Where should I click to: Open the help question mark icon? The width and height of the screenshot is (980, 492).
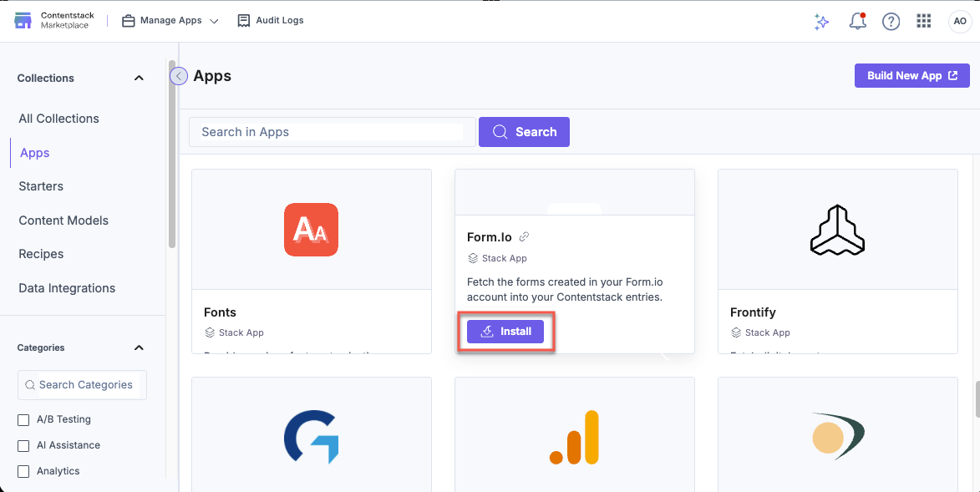[891, 21]
